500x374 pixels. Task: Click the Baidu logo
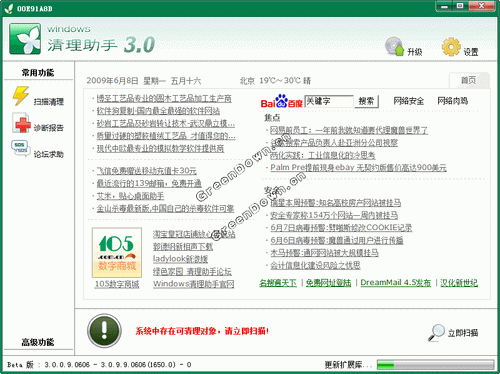[x=281, y=101]
